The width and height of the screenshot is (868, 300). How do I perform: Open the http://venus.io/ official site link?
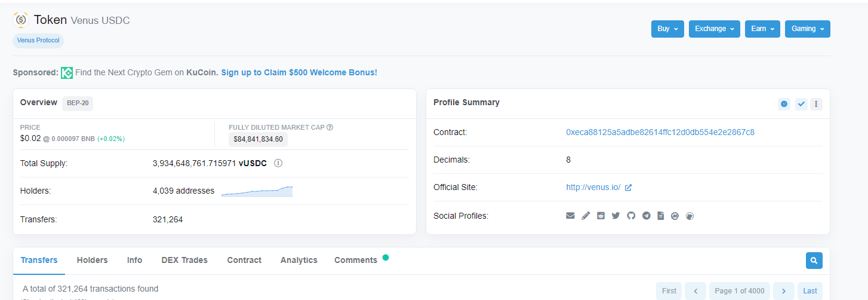coord(593,187)
